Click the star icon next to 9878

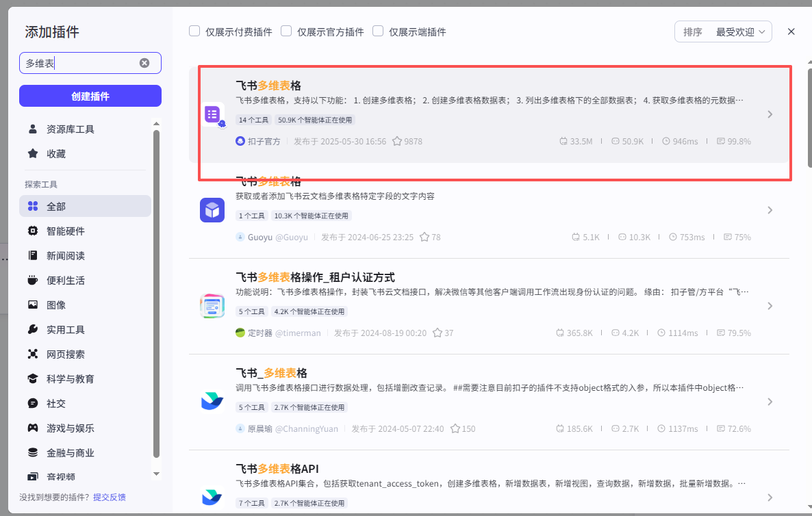[396, 142]
